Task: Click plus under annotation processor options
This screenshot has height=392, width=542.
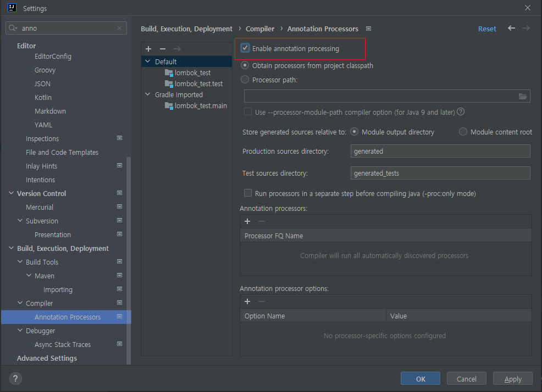Action: click(247, 301)
